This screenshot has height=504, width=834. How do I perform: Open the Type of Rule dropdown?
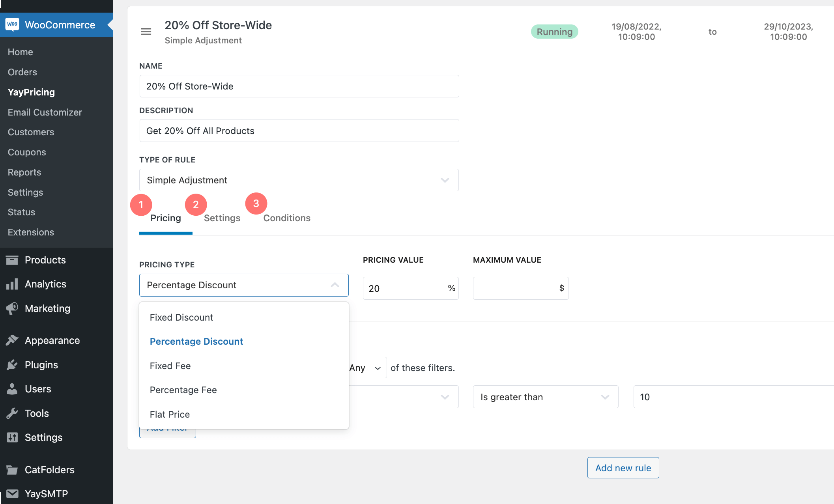point(299,180)
